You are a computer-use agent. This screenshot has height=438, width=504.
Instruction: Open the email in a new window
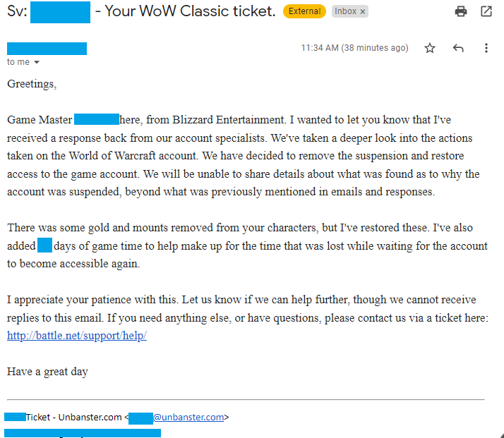coord(486,11)
